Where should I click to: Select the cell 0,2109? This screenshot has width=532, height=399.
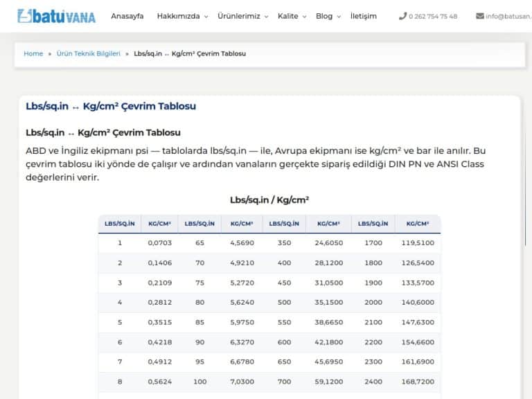pyautogui.click(x=160, y=283)
